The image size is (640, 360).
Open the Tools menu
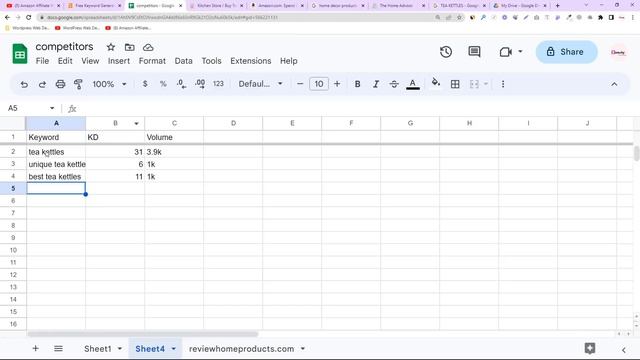coord(211,61)
